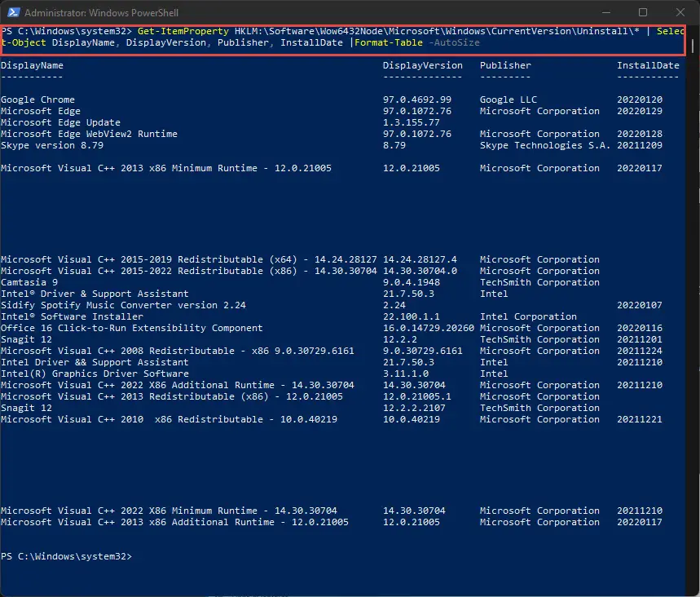Select Microsoft Edge WebView2 Runtime entry
This screenshot has height=597, width=700.
90,134
